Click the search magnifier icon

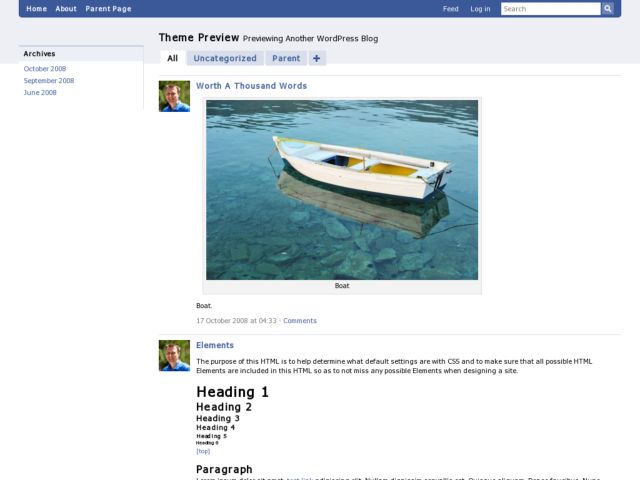(607, 9)
